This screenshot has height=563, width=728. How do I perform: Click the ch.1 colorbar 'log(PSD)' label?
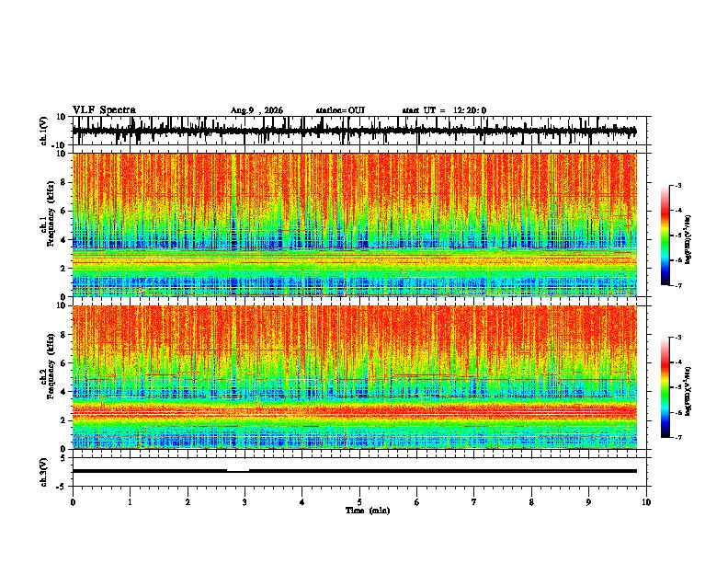[688, 240]
